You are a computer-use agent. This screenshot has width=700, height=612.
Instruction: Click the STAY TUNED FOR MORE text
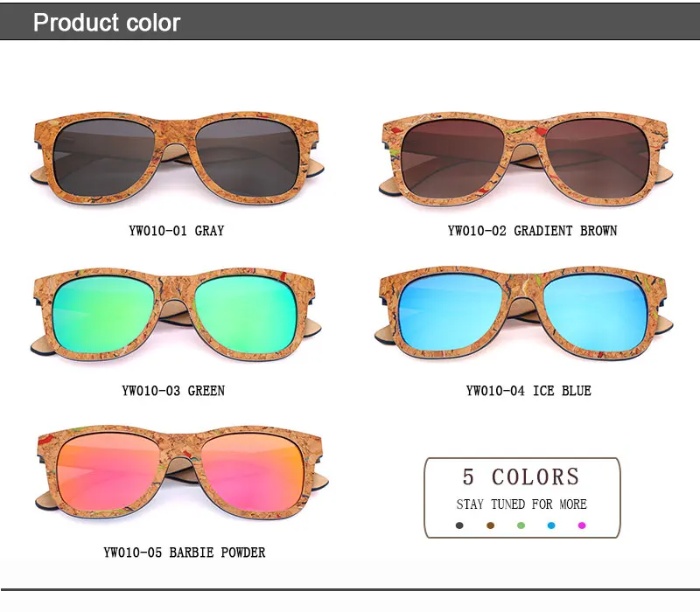coord(521,504)
